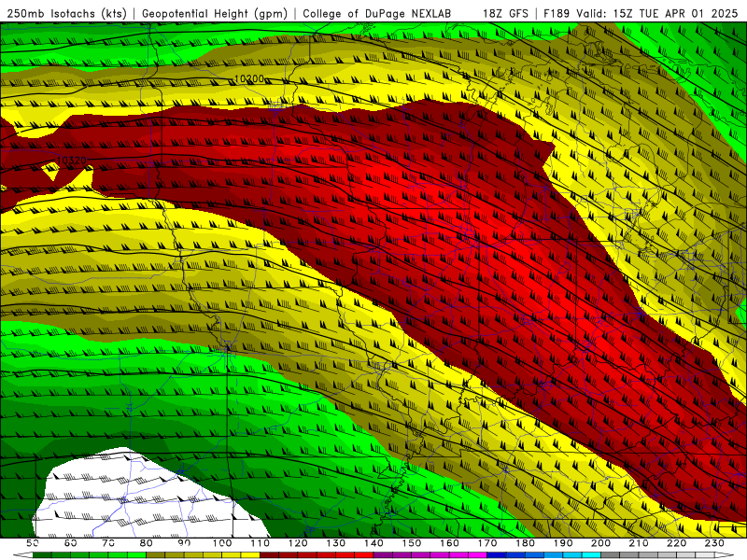This screenshot has width=747, height=560.
Task: Click the 200 value on the color scale
Action: [x=600, y=543]
